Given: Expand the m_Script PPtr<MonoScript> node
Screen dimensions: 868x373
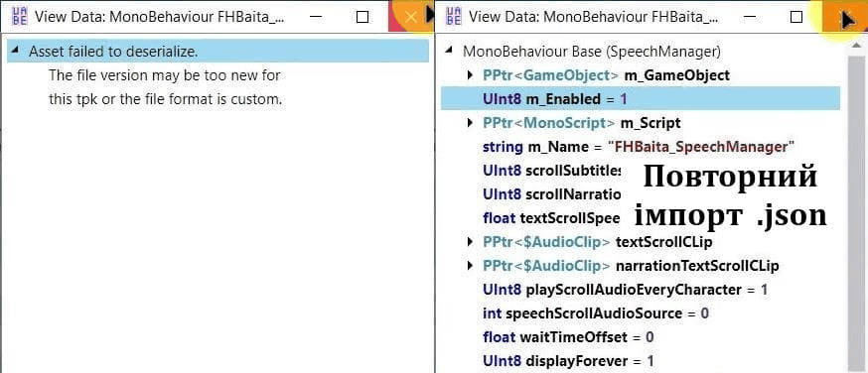Looking at the screenshot, I should [x=471, y=123].
